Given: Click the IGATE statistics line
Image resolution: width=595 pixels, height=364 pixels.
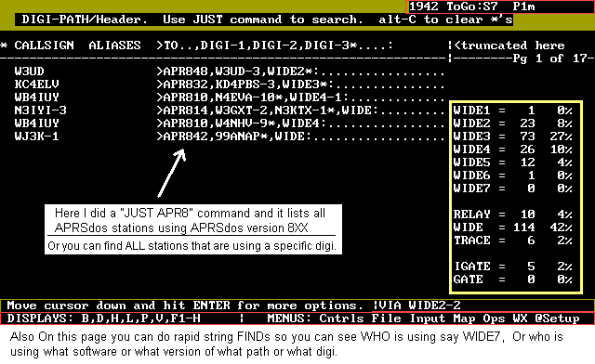Looking at the screenshot, I should pyautogui.click(x=512, y=266).
